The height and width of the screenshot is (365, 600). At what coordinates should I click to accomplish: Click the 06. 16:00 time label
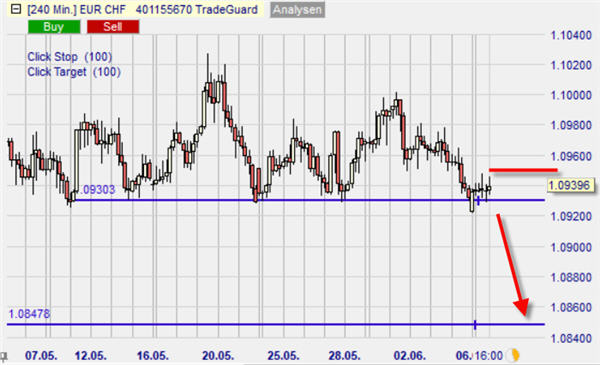(479, 355)
